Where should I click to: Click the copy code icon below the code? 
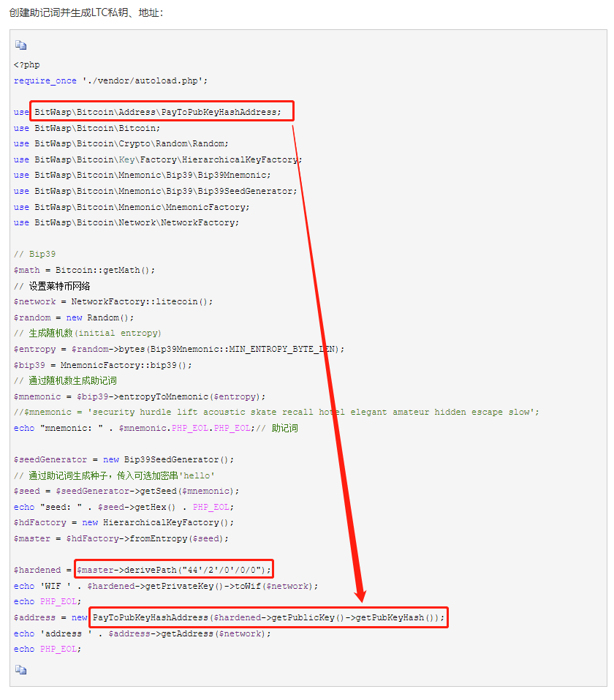pos(20,669)
